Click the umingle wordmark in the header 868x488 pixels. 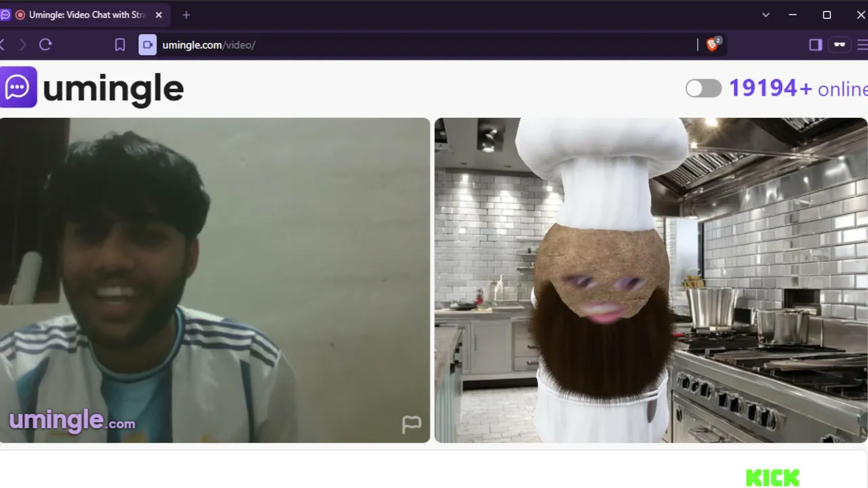(113, 89)
